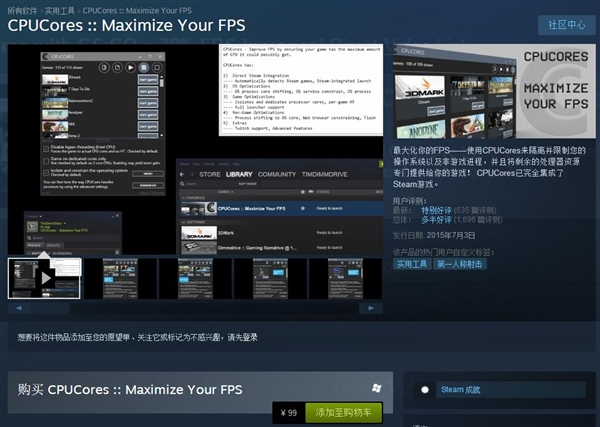
Task: Select the fourth screenshot thumbnail
Action: point(270,279)
